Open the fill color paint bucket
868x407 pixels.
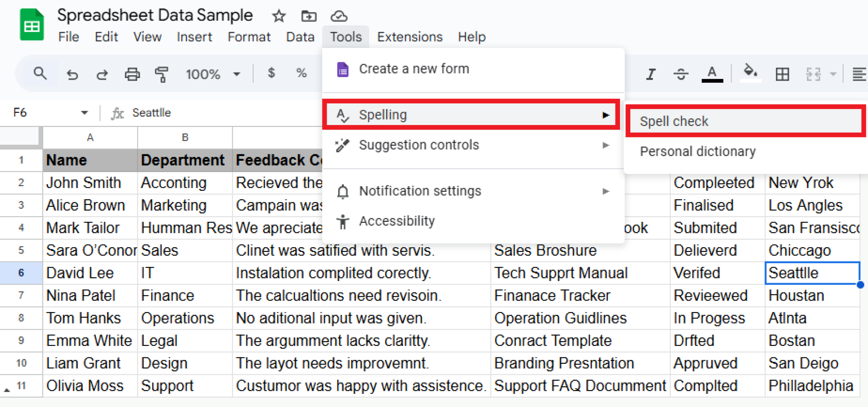(x=750, y=73)
